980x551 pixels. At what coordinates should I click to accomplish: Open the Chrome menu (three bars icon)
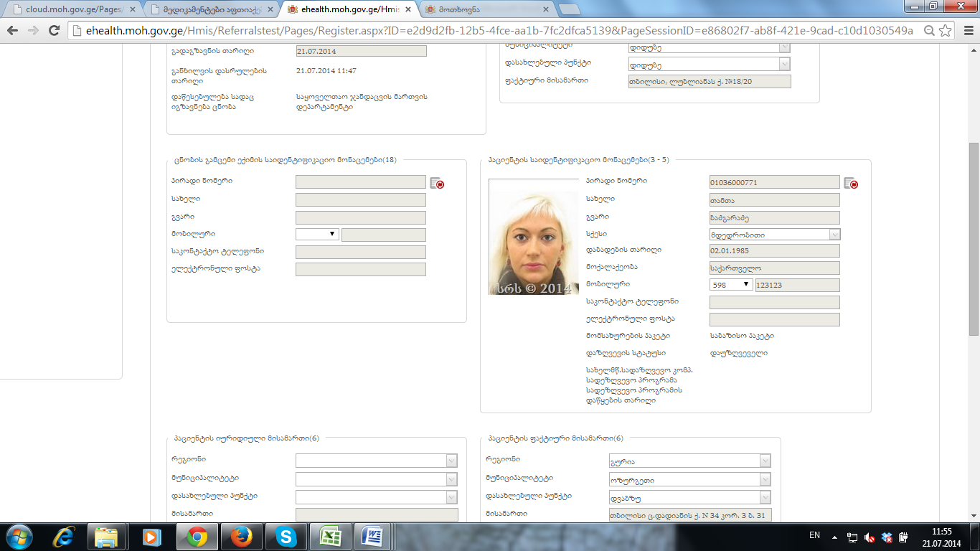tap(966, 31)
